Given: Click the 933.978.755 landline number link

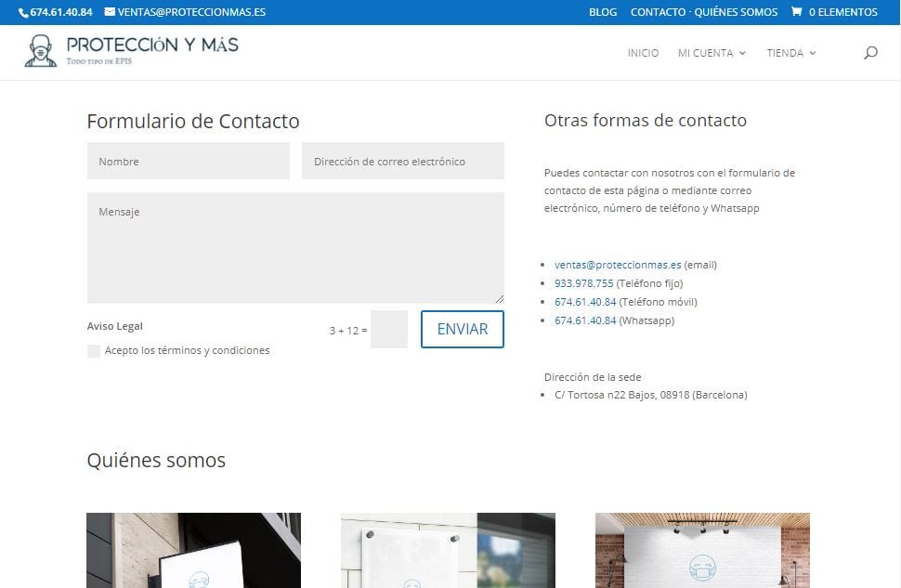Looking at the screenshot, I should [583, 283].
